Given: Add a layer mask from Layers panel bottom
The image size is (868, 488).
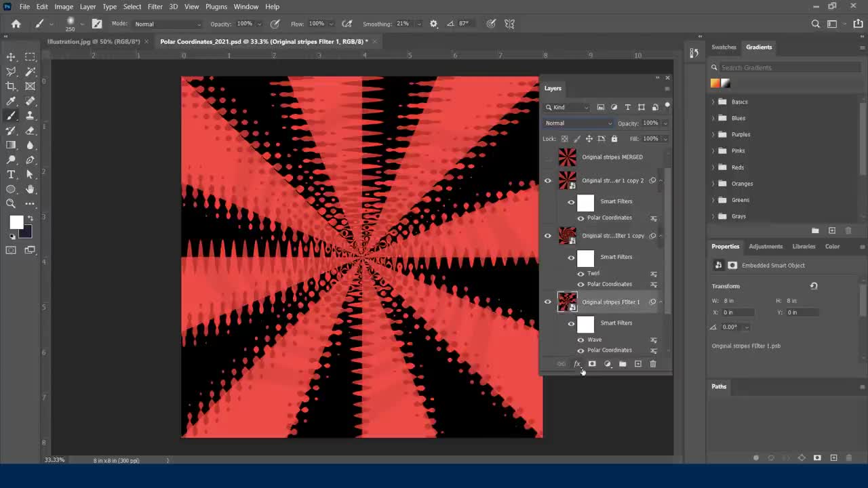Looking at the screenshot, I should pyautogui.click(x=592, y=364).
